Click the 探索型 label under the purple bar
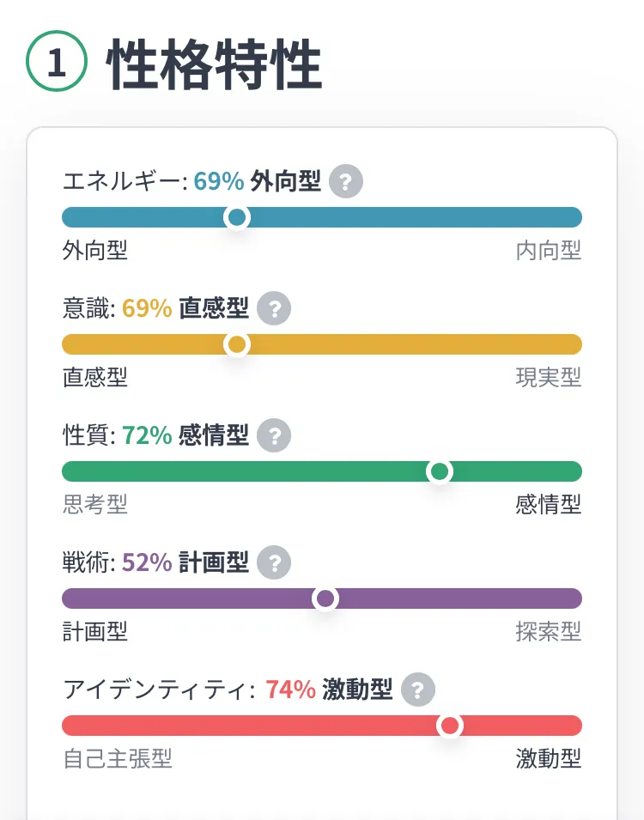The width and height of the screenshot is (644, 820). 548,632
